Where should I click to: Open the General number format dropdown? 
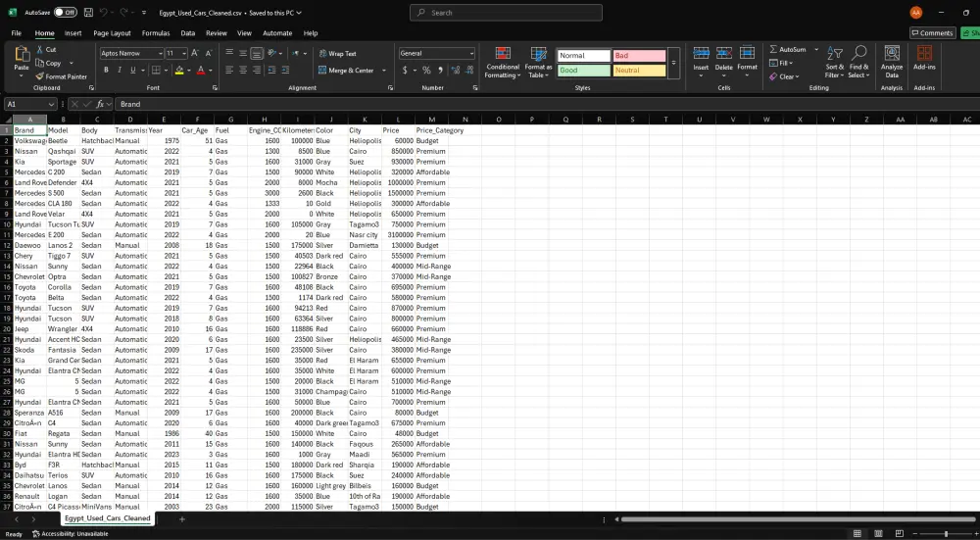tap(471, 54)
